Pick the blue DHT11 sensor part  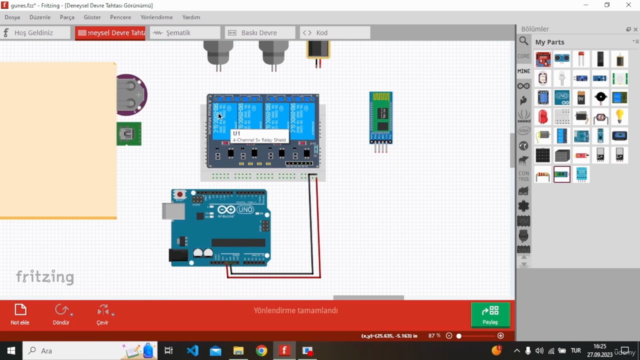[x=581, y=175]
